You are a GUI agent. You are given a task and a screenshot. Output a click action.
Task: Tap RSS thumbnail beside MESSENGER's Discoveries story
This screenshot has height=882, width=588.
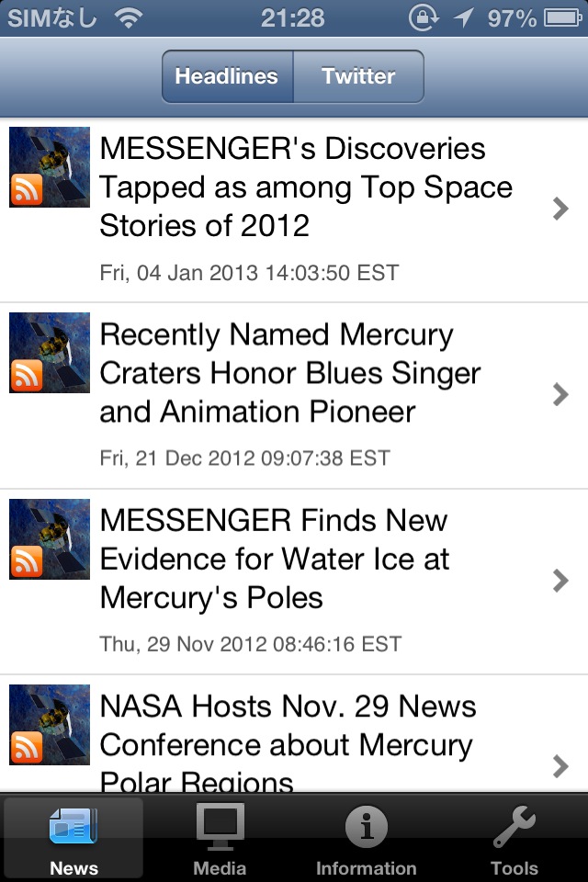tap(50, 167)
